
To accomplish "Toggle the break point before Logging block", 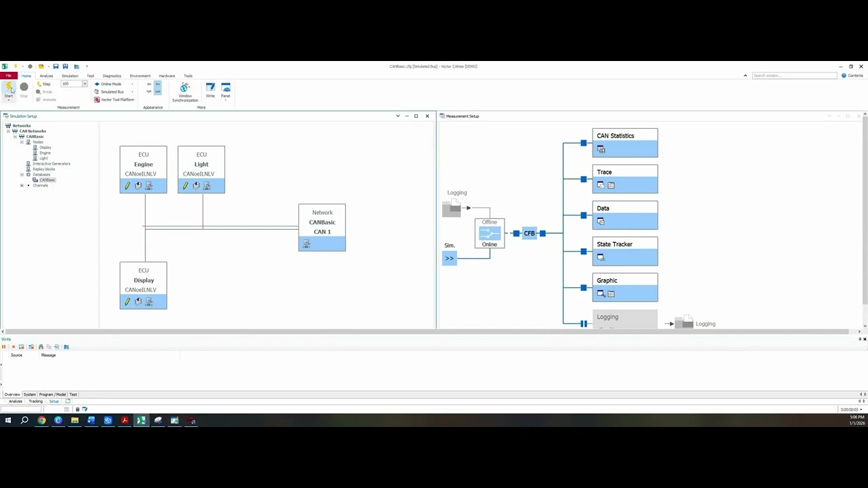I will pos(583,324).
